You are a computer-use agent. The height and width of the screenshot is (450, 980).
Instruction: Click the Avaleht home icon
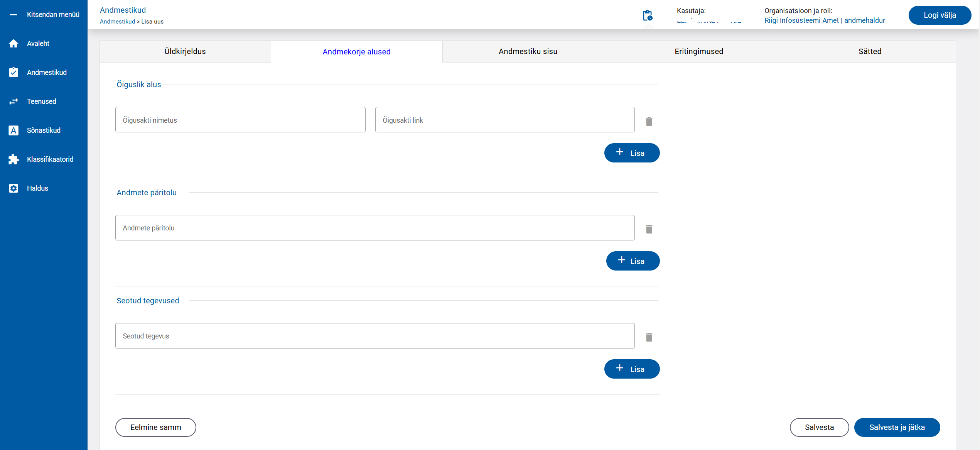tap(13, 44)
